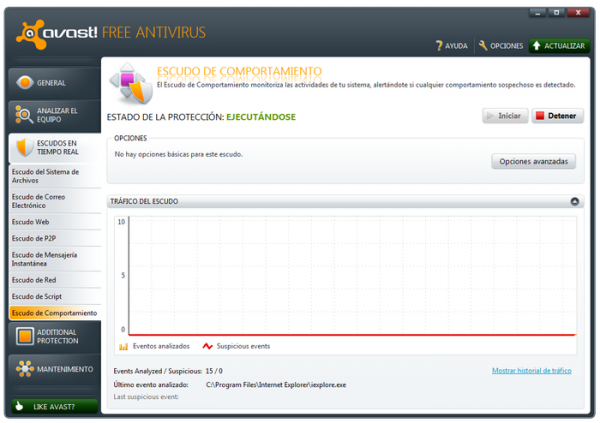This screenshot has height=423, width=600.
Task: Select Escudo Web shield
Action: (55, 222)
